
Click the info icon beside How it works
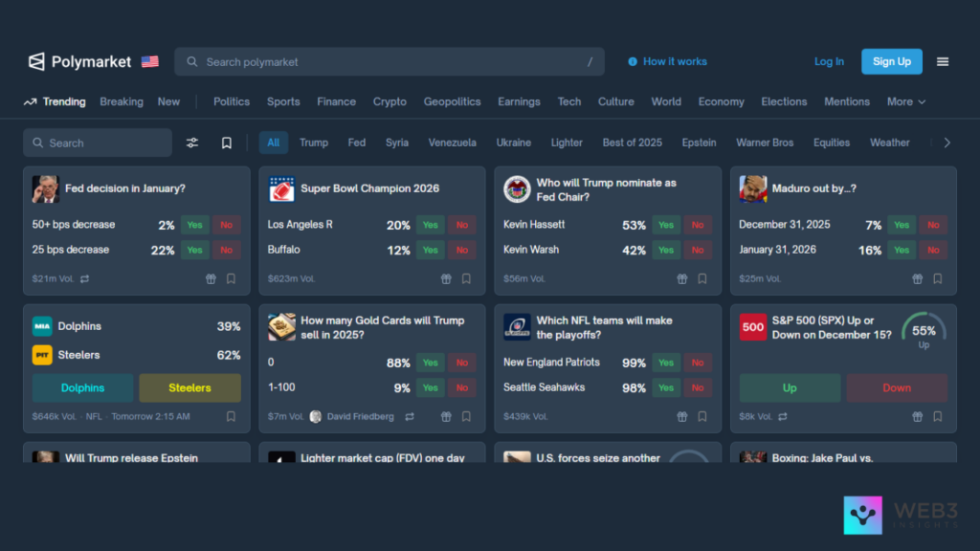click(633, 61)
